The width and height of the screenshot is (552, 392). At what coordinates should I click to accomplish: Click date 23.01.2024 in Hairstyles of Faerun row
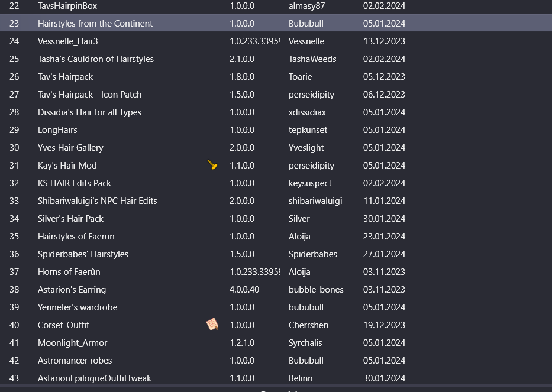coord(384,237)
